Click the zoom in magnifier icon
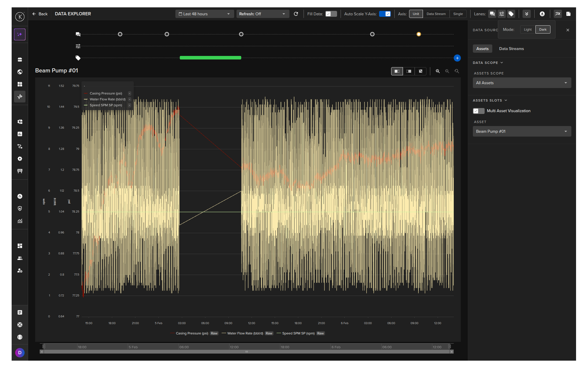The height and width of the screenshot is (368, 588). pyautogui.click(x=438, y=71)
